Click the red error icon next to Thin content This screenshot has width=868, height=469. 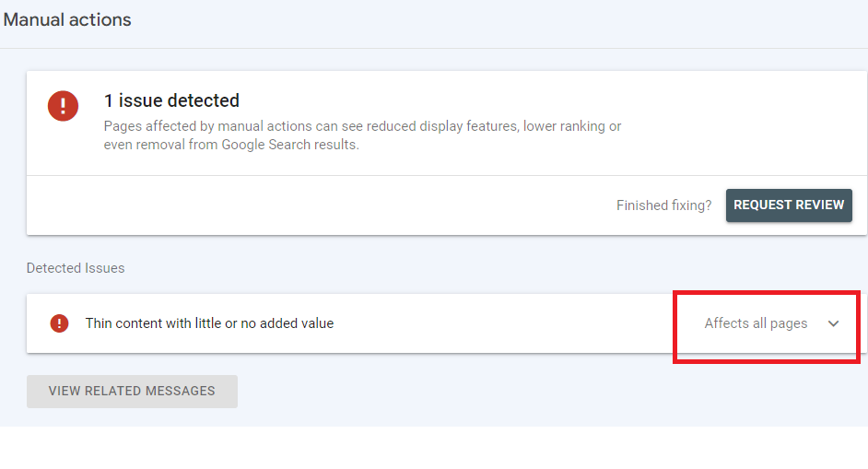pos(59,323)
